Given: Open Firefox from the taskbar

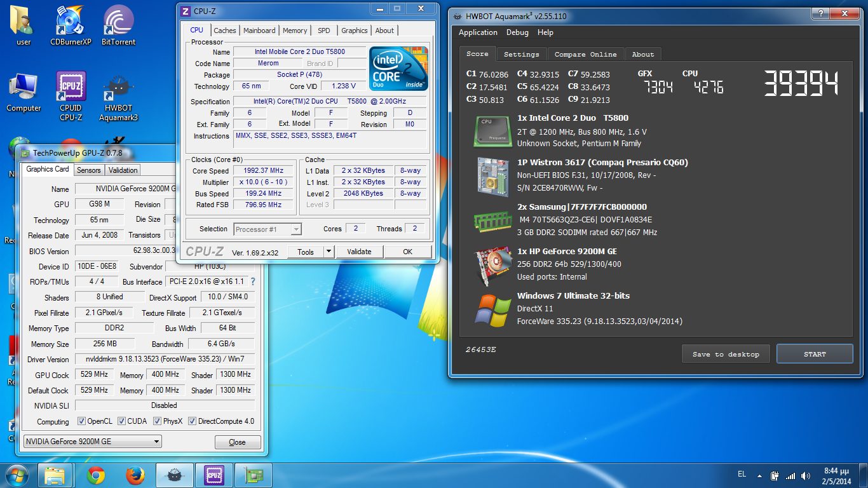Looking at the screenshot, I should (x=135, y=475).
